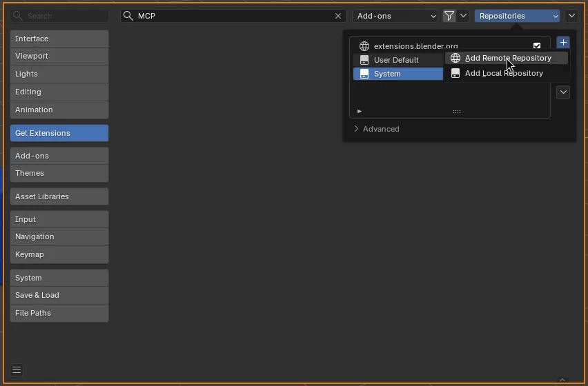
Task: Open the Asset Libraries section
Action: coord(59,196)
